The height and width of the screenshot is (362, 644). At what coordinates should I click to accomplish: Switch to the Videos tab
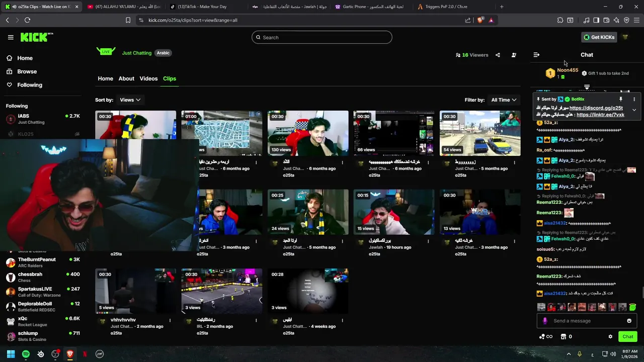(x=148, y=78)
